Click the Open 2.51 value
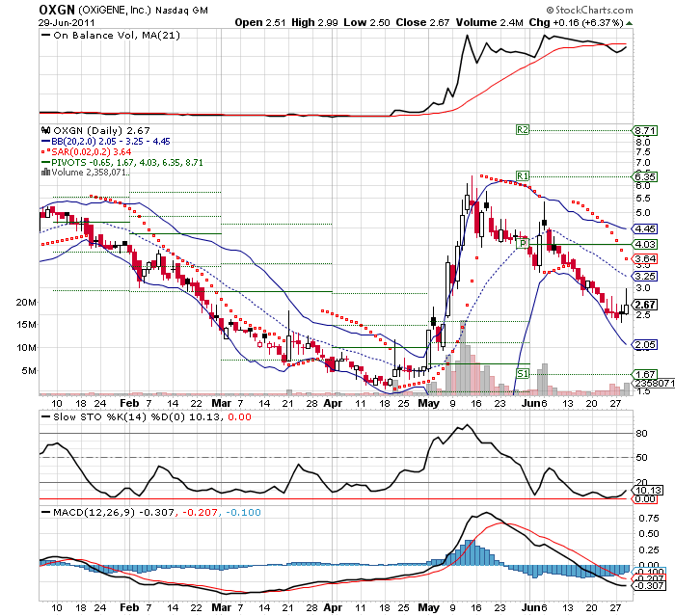 click(x=260, y=22)
